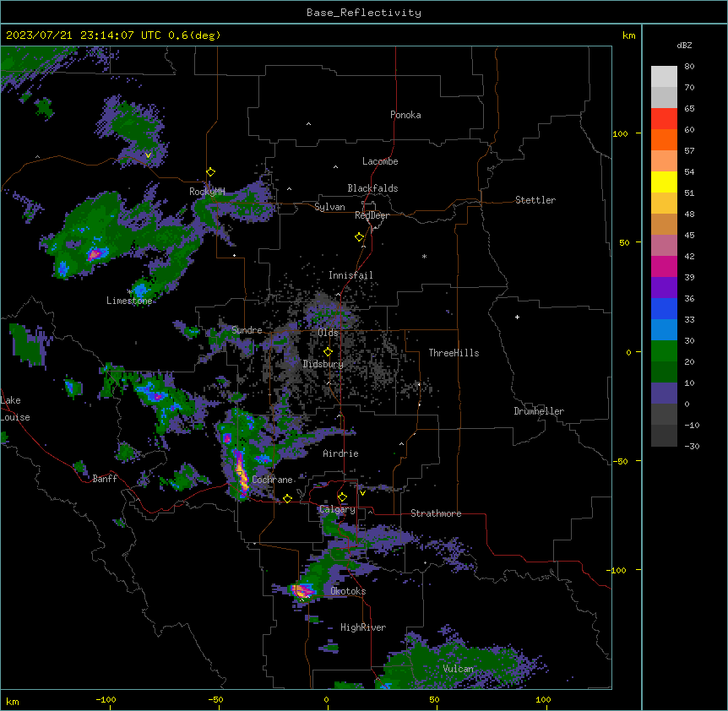This screenshot has width=728, height=711.
Task: Click the ThreeHills label
Action: coord(454,353)
